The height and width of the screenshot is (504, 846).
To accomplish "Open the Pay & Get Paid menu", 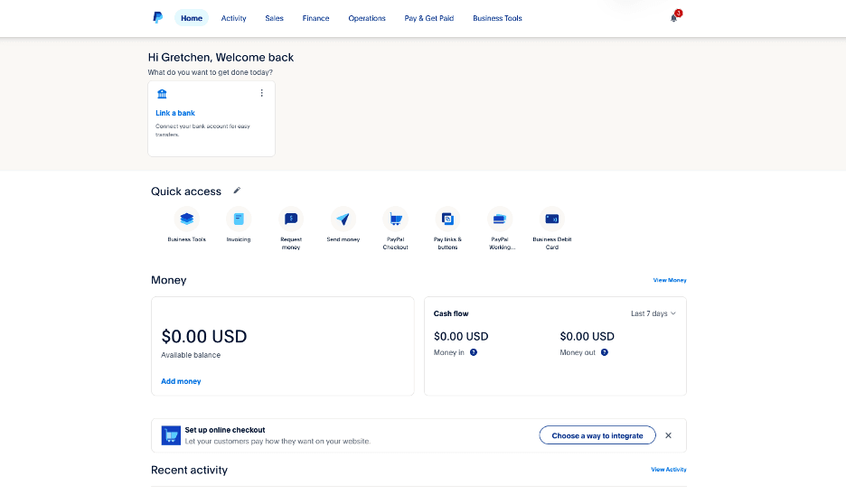I will click(429, 18).
